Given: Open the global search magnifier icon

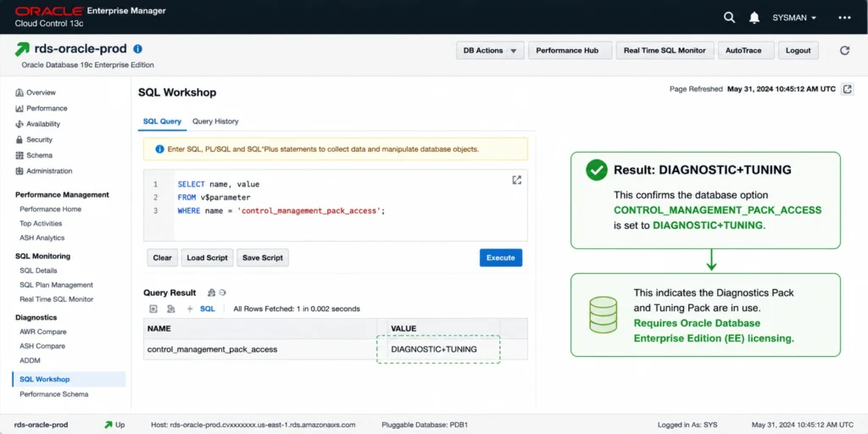Looking at the screenshot, I should coord(729,17).
